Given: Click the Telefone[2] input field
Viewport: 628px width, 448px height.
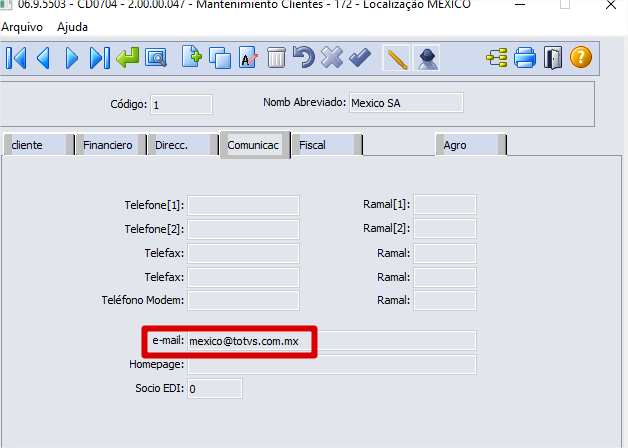Looking at the screenshot, I should [244, 229].
